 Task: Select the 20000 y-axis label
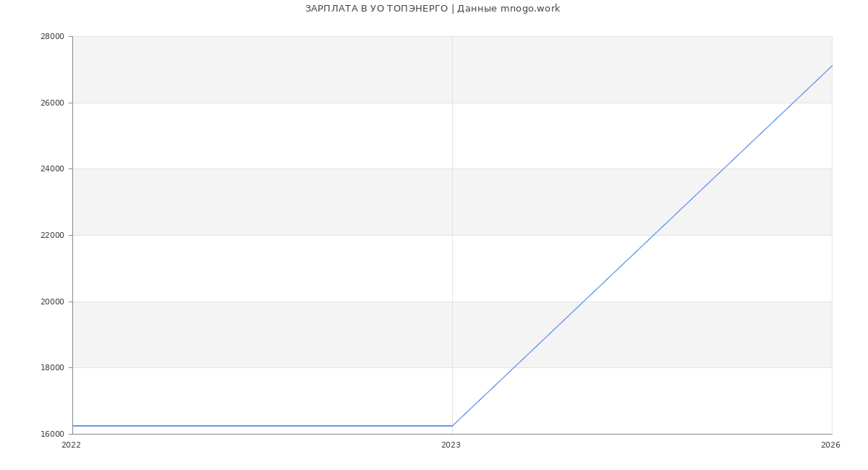tap(54, 302)
